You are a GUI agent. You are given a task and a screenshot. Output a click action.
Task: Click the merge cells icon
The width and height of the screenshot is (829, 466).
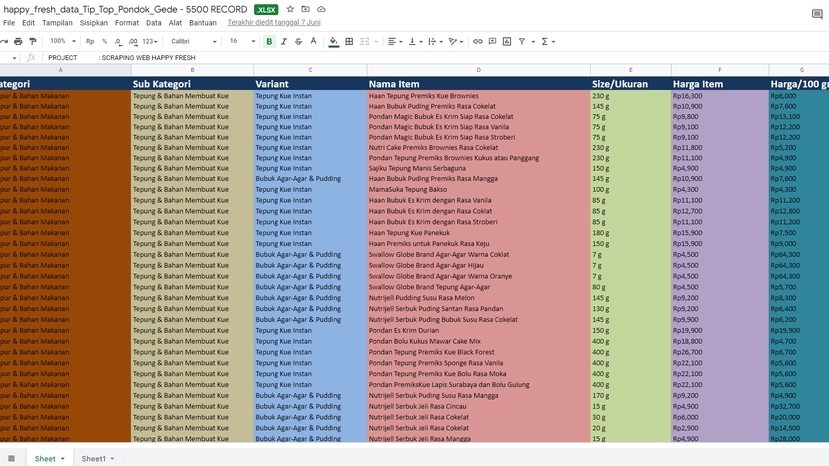click(x=365, y=41)
